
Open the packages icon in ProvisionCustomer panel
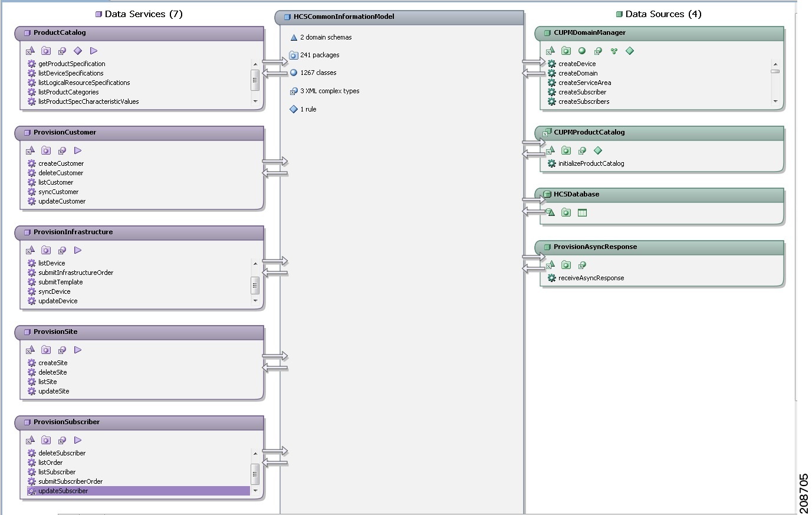(x=46, y=150)
